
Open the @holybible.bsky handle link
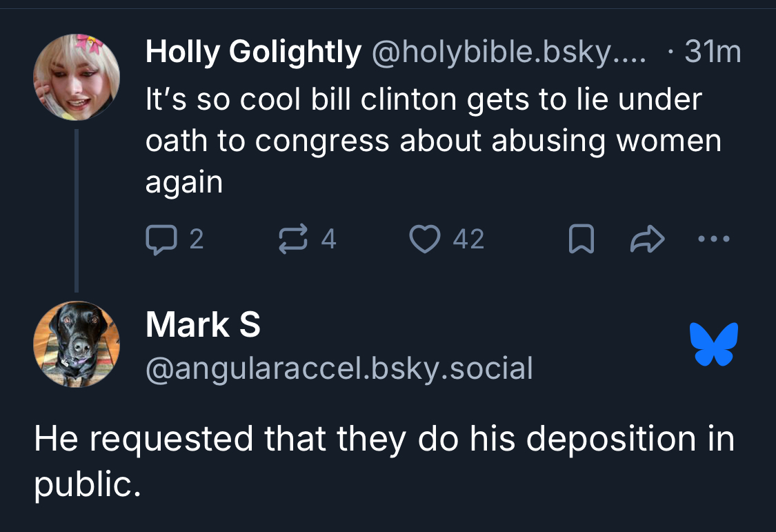coord(509,52)
